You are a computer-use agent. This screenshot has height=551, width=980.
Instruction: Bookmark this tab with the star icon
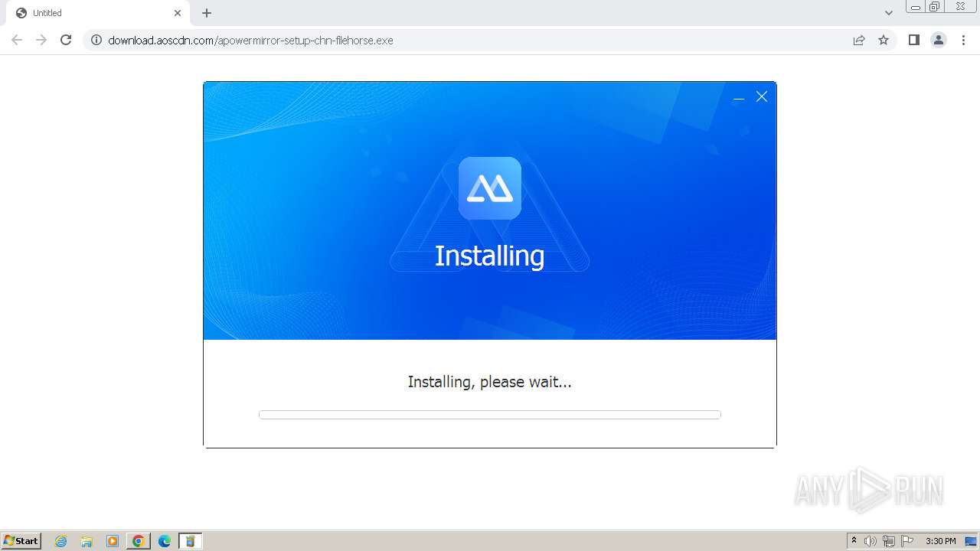coord(884,40)
